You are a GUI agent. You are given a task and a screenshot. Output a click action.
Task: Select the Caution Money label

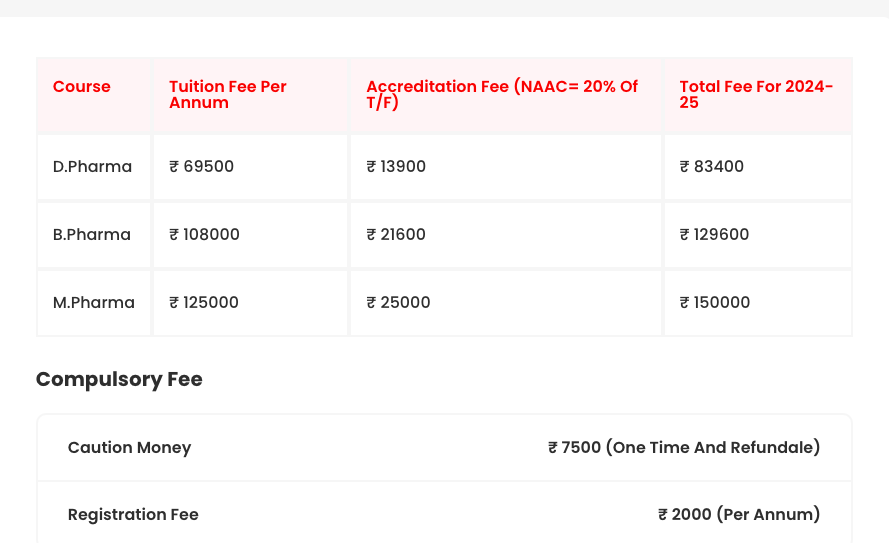129,448
